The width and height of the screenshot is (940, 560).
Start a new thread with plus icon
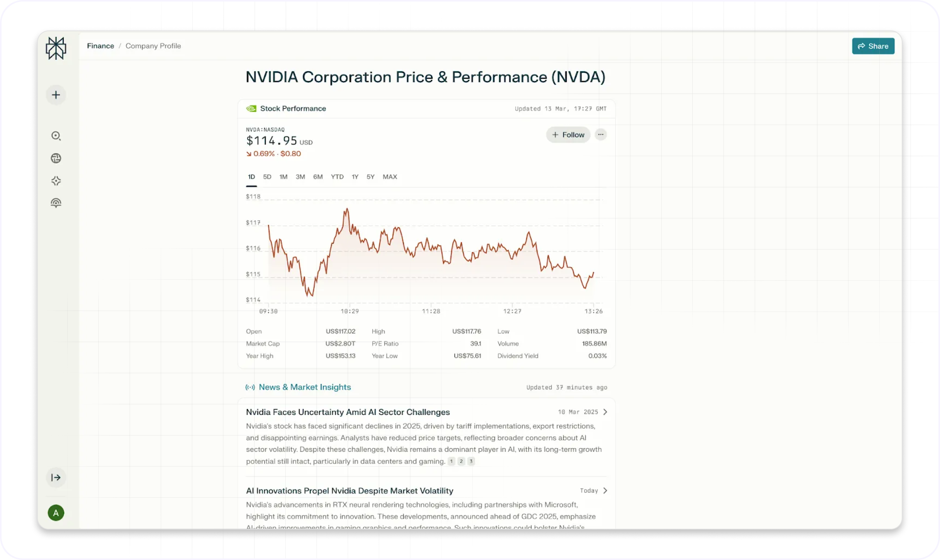pyautogui.click(x=56, y=95)
